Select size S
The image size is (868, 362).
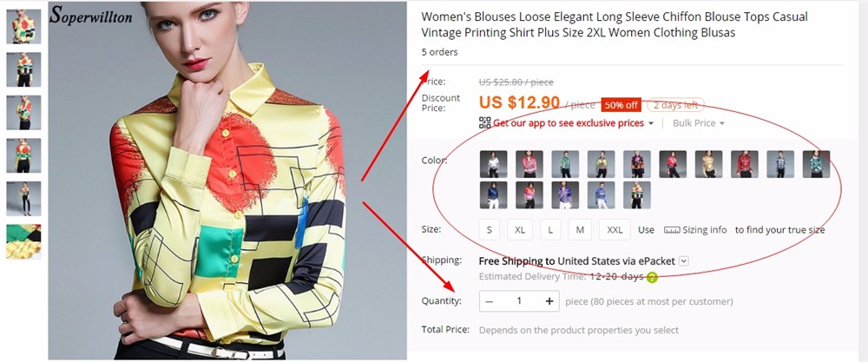coord(490,230)
